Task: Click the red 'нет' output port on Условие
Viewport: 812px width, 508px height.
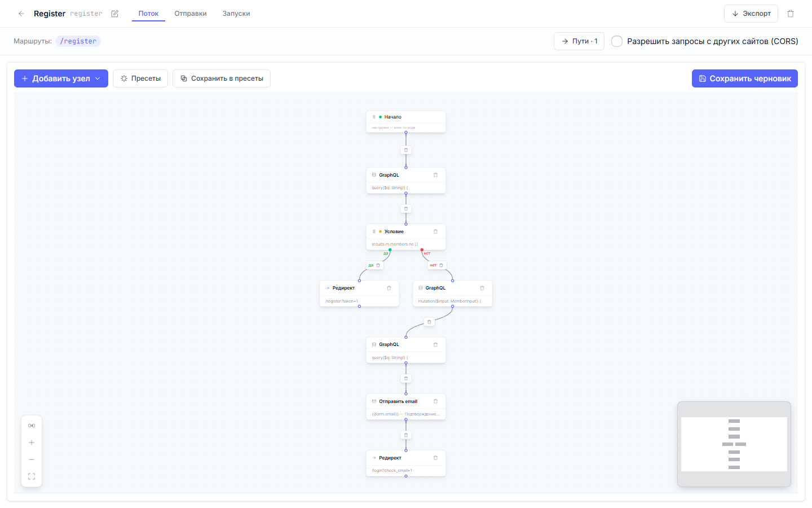Action: point(422,249)
